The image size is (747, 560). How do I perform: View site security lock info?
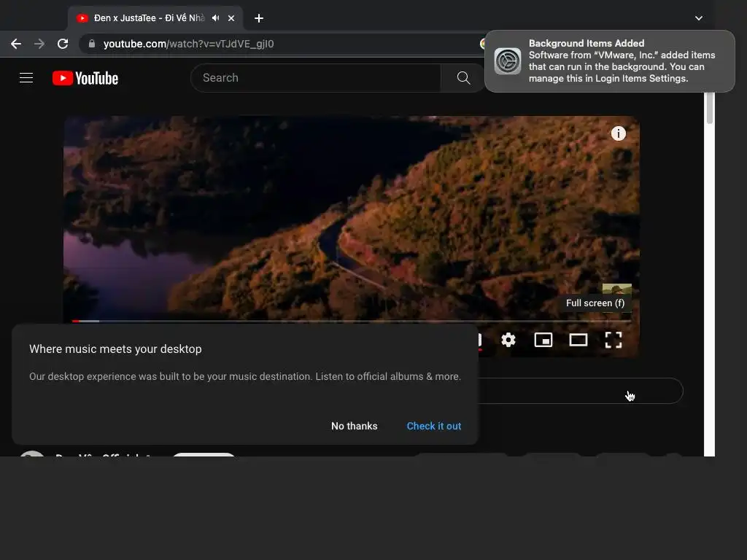click(92, 44)
